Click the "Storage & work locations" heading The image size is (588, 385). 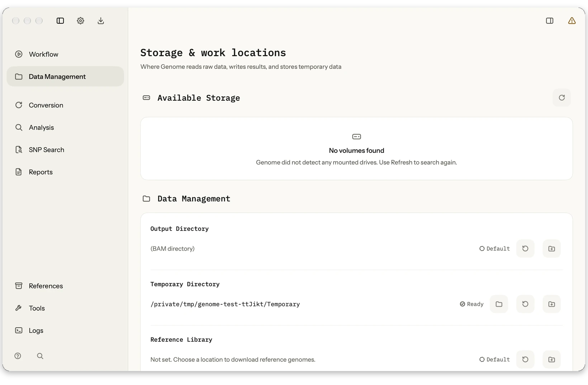point(213,53)
